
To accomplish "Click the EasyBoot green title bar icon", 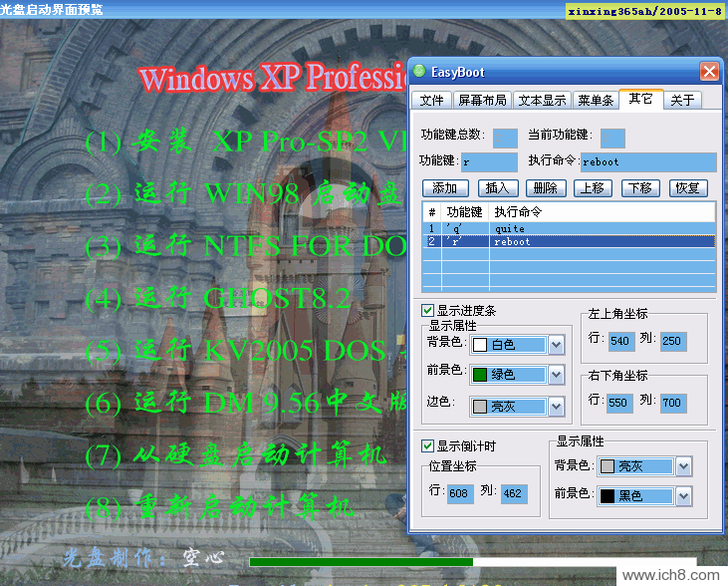I will tap(419, 71).
